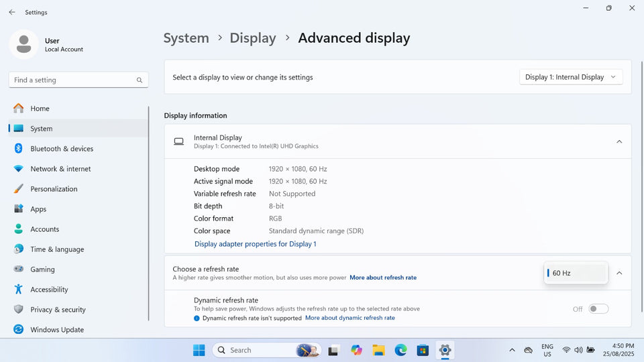This screenshot has height=362, width=644.
Task: Click the 'Display information' heading
Action: coord(195,116)
